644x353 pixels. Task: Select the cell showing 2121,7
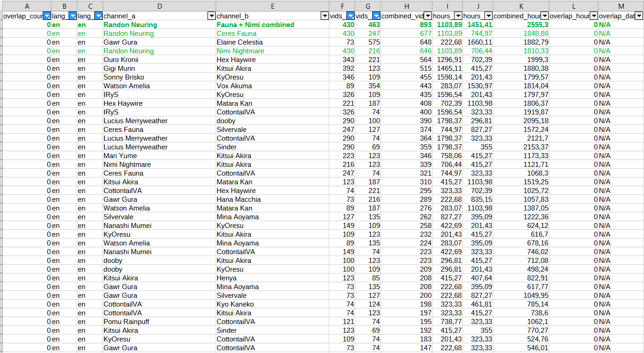coord(521,138)
